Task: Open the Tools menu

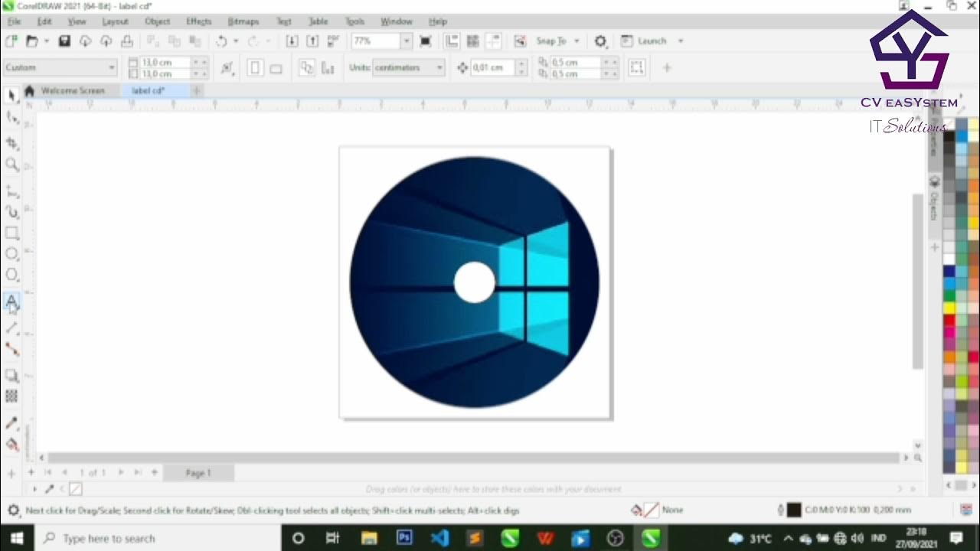Action: 354,21
